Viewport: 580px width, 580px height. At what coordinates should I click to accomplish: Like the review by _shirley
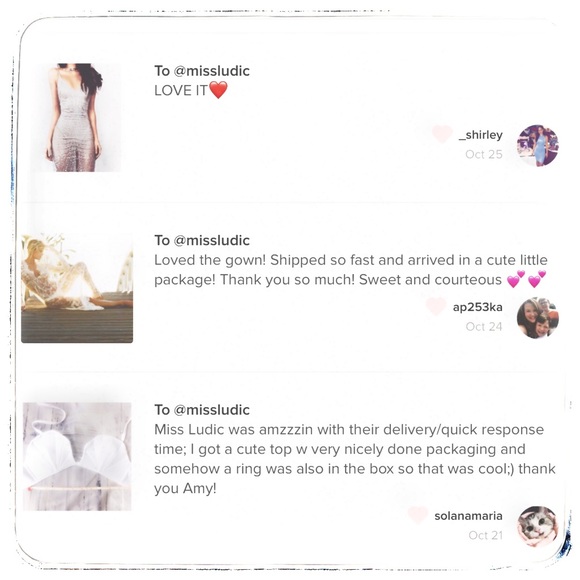pos(442,134)
